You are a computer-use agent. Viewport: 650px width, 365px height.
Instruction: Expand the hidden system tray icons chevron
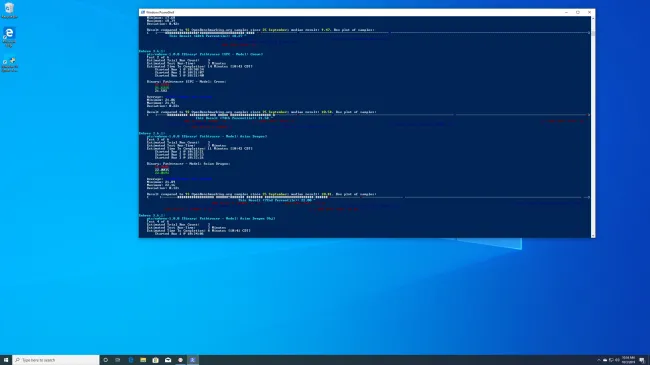pos(599,360)
